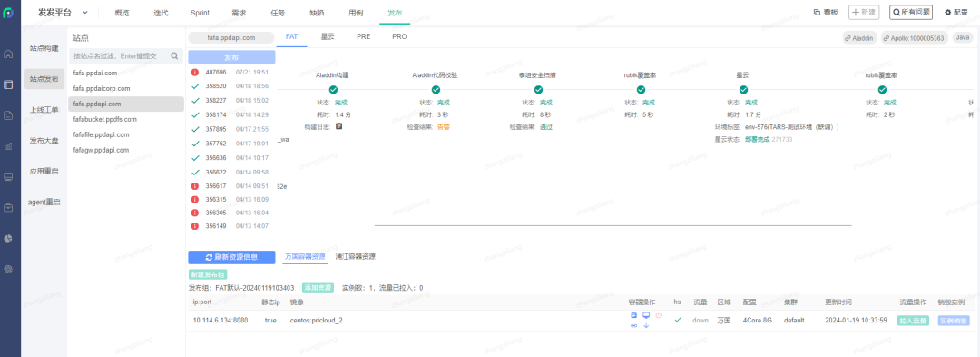980x357 pixels.
Task: Click the 拉入流量 button
Action: (913, 320)
